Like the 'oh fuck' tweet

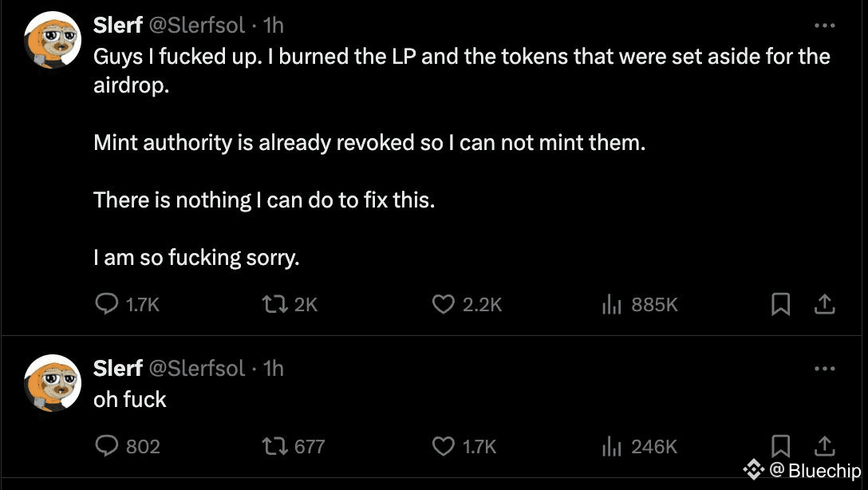click(x=443, y=446)
